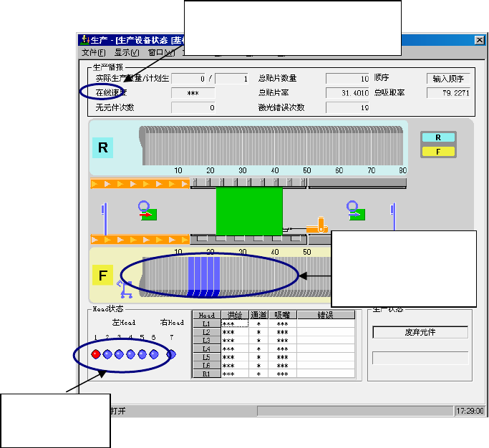Select the L5 row header
The height and width of the screenshot is (448, 489).
pos(207,357)
